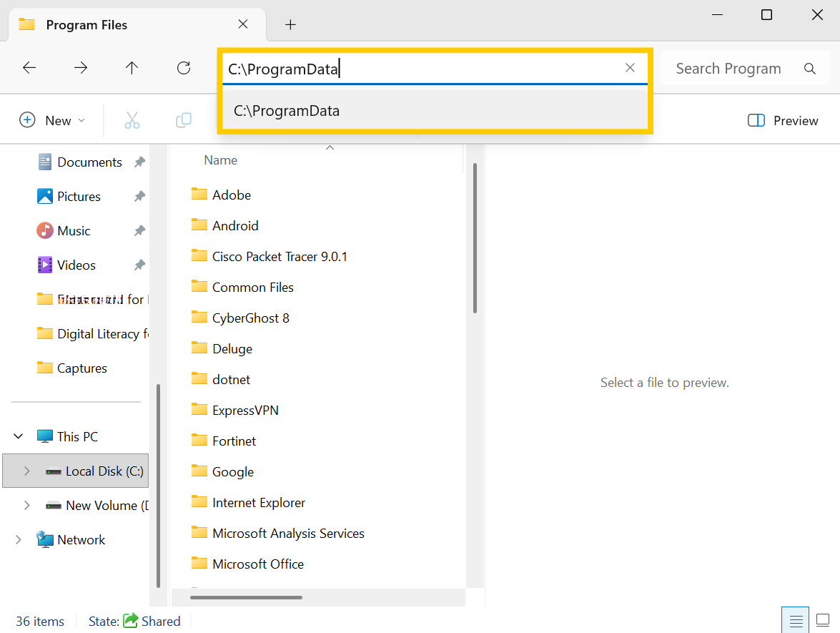Open Documents in the sidebar
This screenshot has width=840, height=633.
[x=80, y=162]
